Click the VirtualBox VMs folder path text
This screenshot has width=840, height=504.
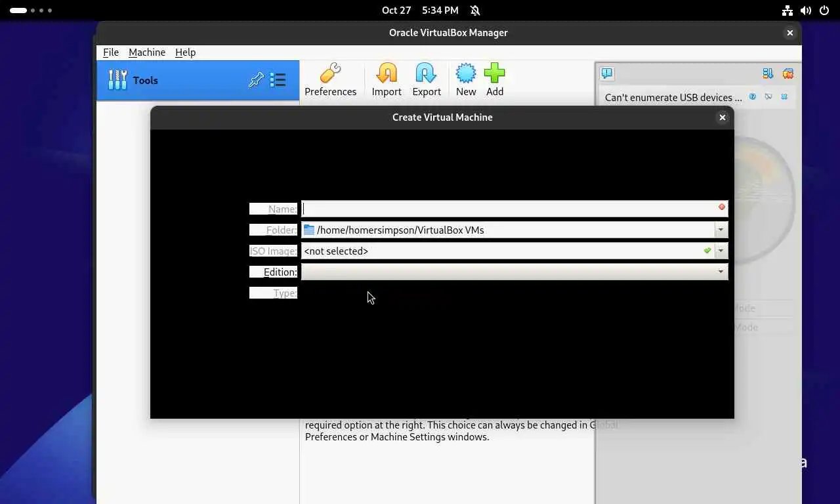pos(400,230)
